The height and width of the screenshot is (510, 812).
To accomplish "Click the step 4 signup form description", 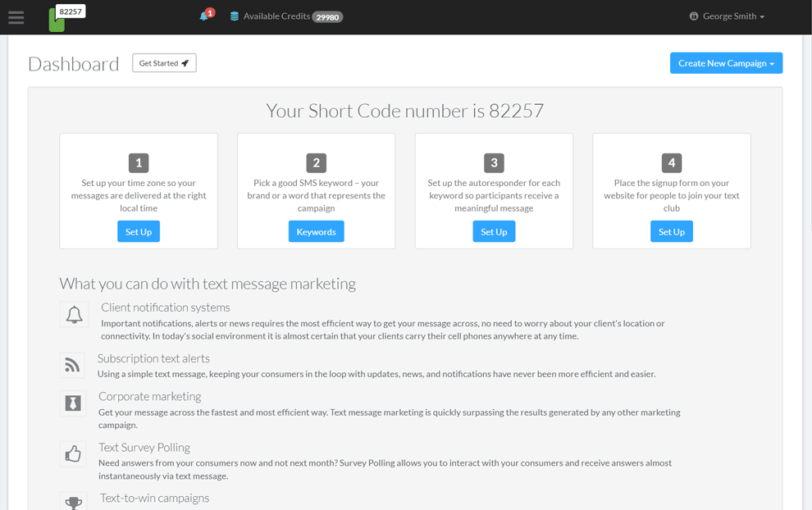I will [x=672, y=196].
